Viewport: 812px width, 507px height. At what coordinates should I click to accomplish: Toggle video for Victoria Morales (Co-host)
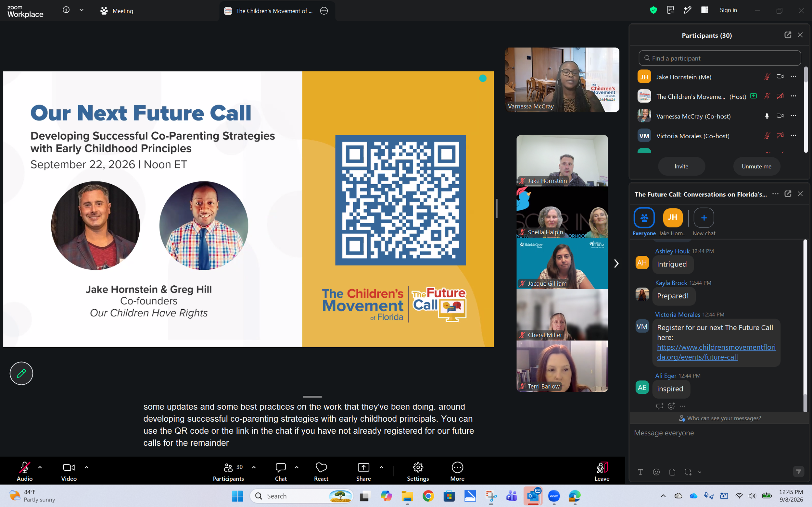(x=780, y=135)
